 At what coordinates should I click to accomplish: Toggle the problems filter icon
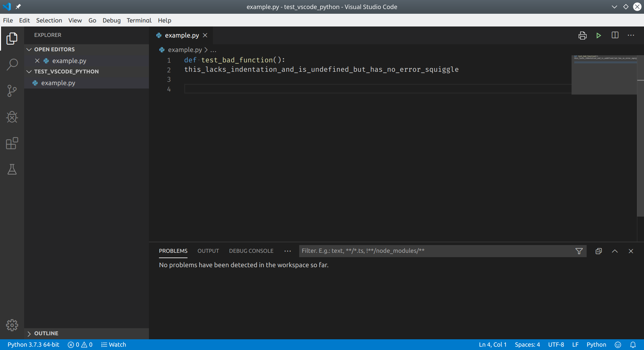(x=579, y=251)
